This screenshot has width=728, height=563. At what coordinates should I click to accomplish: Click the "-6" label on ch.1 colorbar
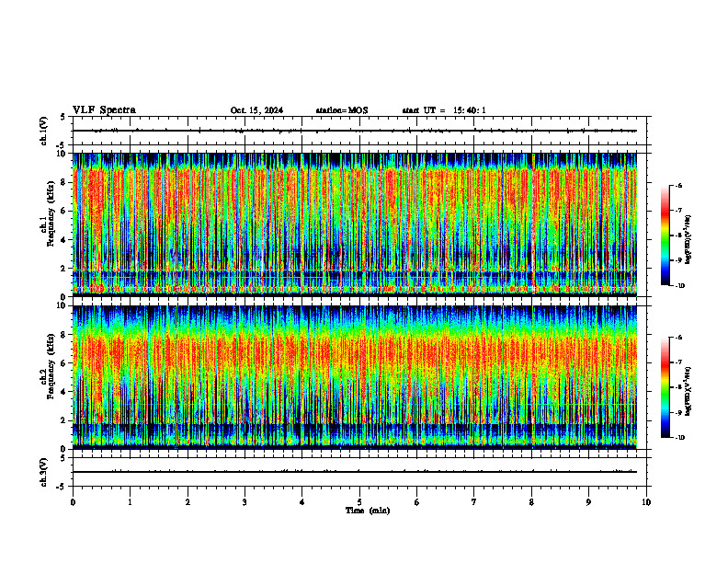point(678,186)
